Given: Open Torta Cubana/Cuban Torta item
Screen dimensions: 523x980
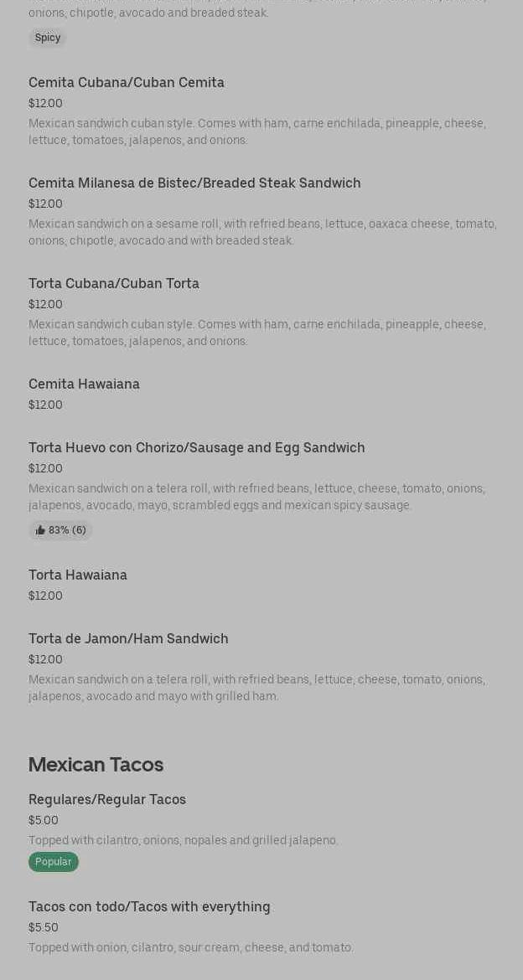Looking at the screenshot, I should (114, 283).
